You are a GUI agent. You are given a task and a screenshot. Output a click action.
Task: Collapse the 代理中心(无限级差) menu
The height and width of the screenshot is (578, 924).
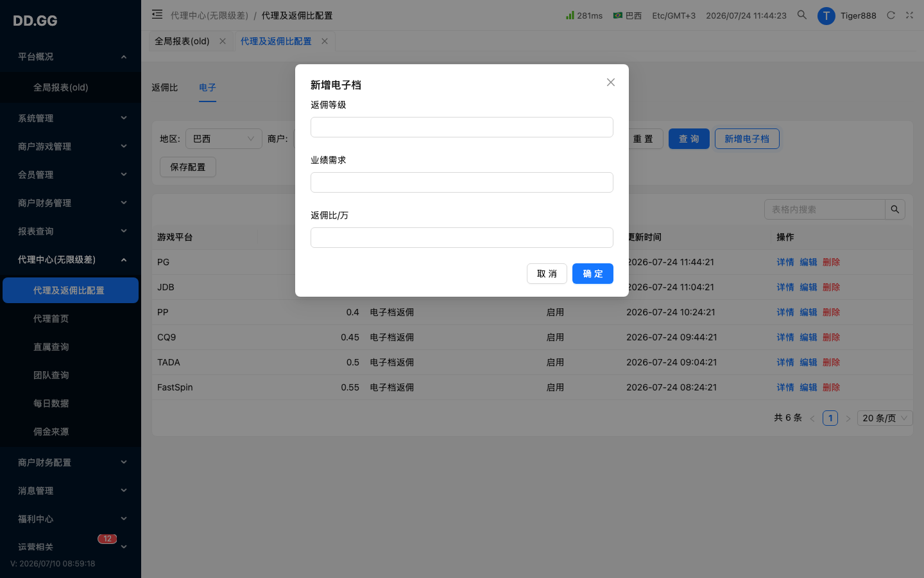[71, 259]
